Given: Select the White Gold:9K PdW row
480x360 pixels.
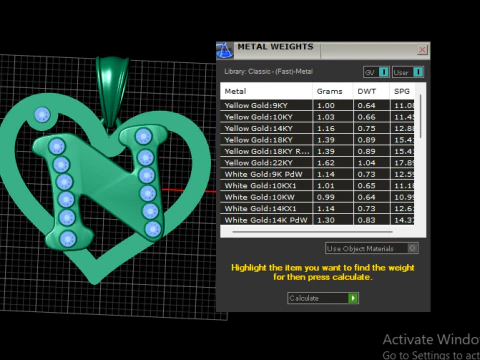Looking at the screenshot, I should click(x=317, y=174).
